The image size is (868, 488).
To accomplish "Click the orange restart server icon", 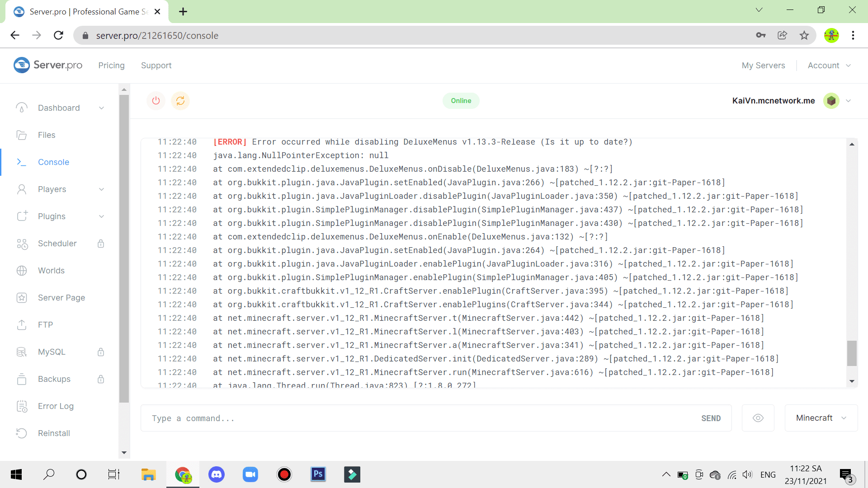I will point(180,101).
